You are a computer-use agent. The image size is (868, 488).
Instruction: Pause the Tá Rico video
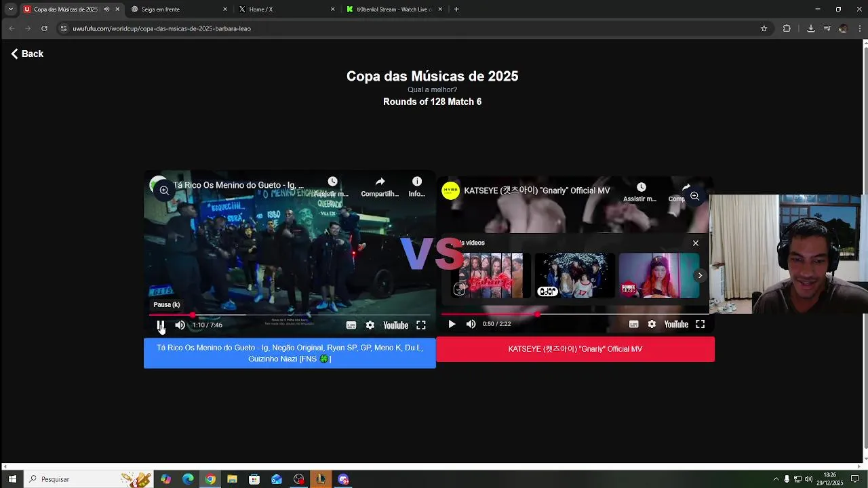pyautogui.click(x=161, y=325)
